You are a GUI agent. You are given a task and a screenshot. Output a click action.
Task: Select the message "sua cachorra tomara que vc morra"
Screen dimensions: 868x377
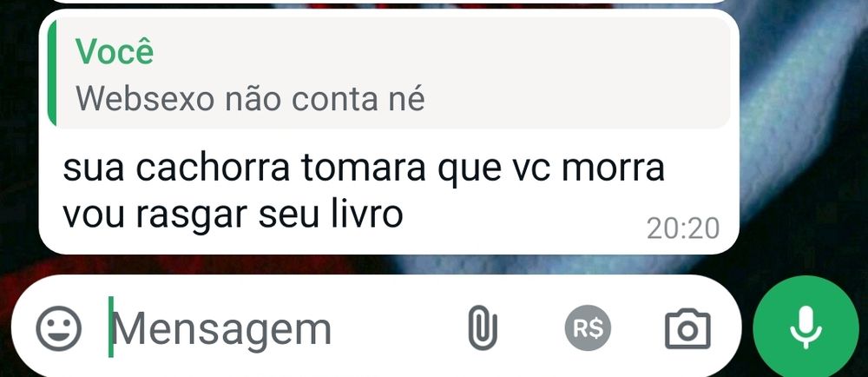pos(364,168)
